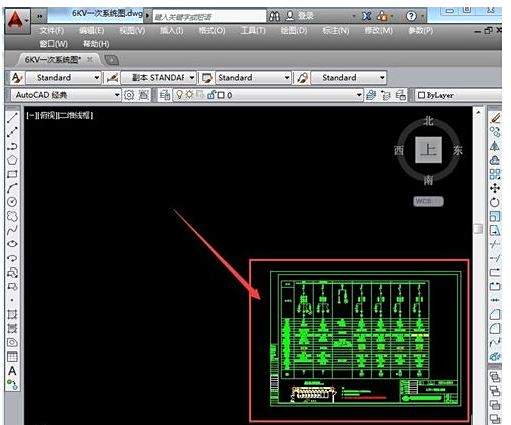Screen dimensions: 511x425
Task: Choose the Rotate tool in modify toolbar
Action: coord(495,202)
